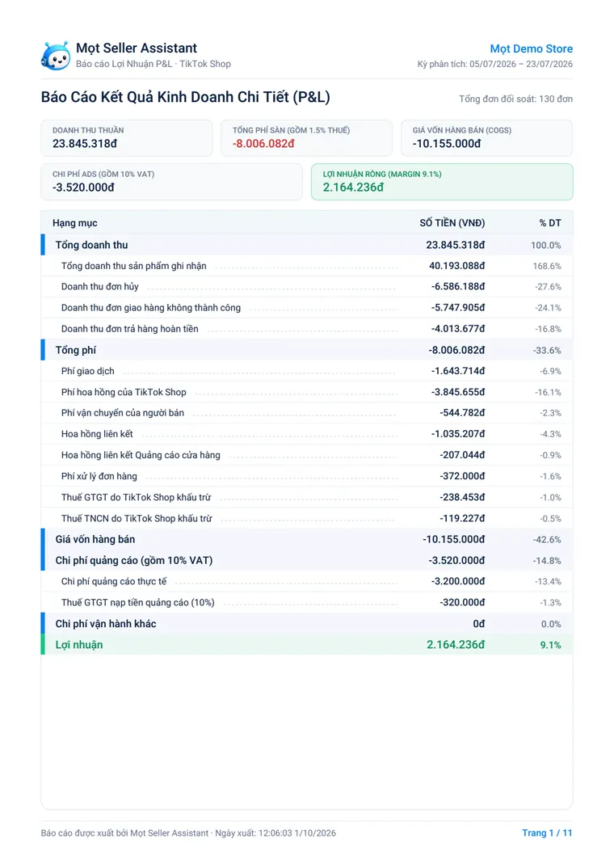This screenshot has height=868, width=614.
Task: Click the -4.013.677đ amount value
Action: coord(458,329)
